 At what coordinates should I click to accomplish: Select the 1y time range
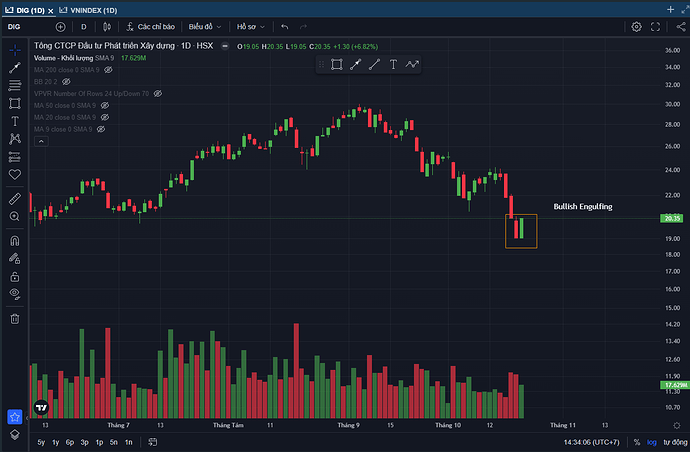[x=56, y=441]
